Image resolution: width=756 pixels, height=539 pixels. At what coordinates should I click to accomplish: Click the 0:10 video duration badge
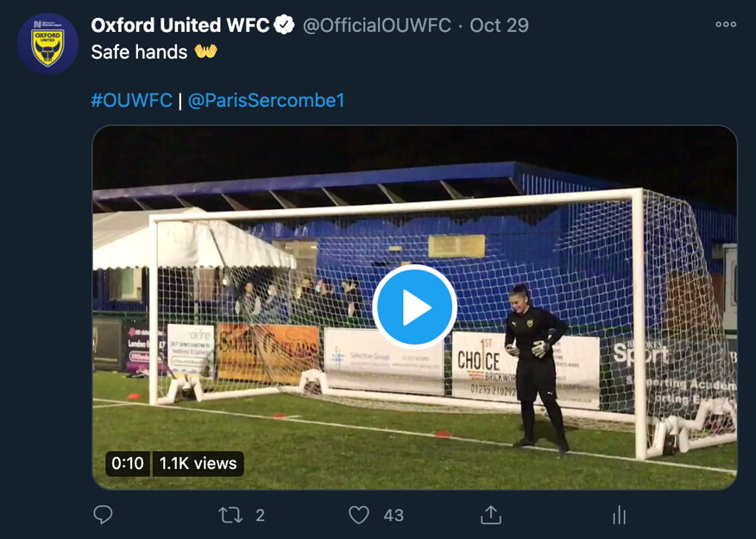(x=127, y=463)
